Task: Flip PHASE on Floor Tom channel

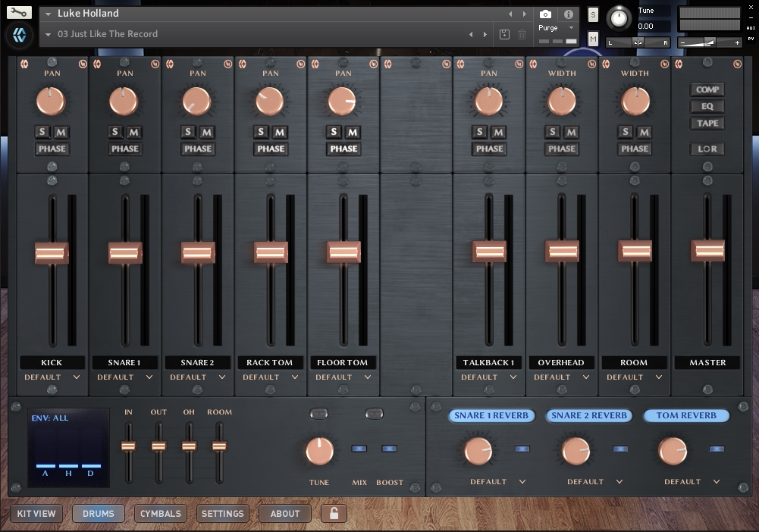Action: tap(343, 149)
